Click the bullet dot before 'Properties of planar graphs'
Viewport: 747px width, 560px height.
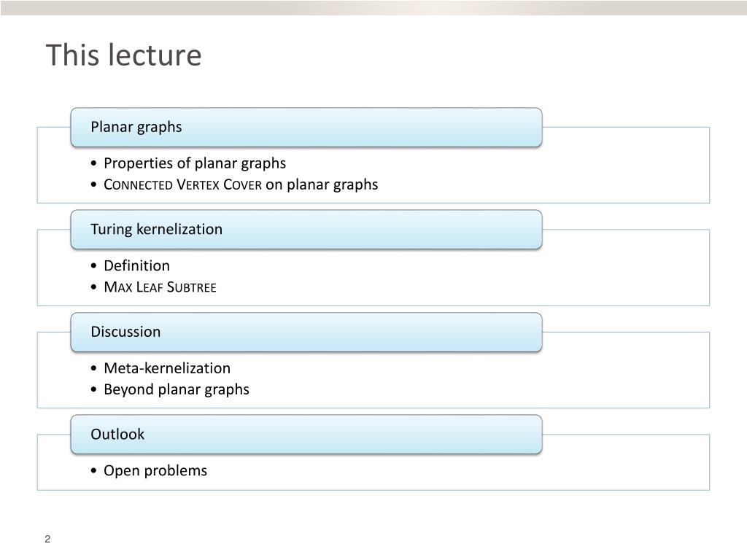tap(93, 163)
